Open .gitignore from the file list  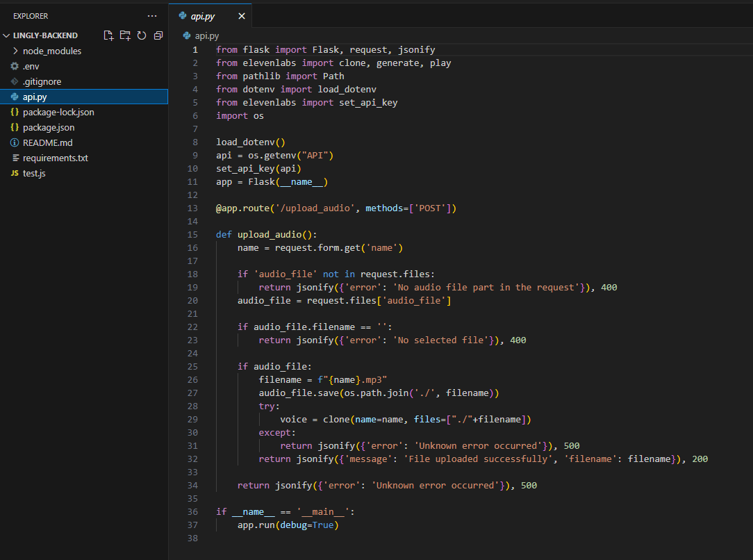click(x=42, y=82)
